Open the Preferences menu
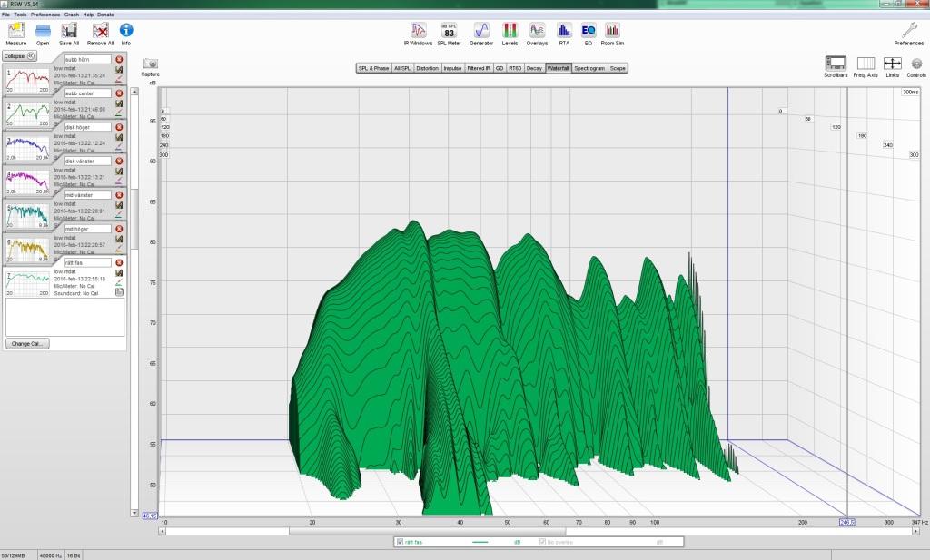The height and width of the screenshot is (560, 930). [x=45, y=15]
